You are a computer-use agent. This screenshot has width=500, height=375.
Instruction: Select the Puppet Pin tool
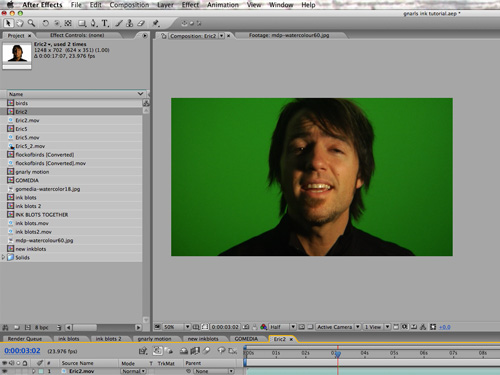(155, 23)
